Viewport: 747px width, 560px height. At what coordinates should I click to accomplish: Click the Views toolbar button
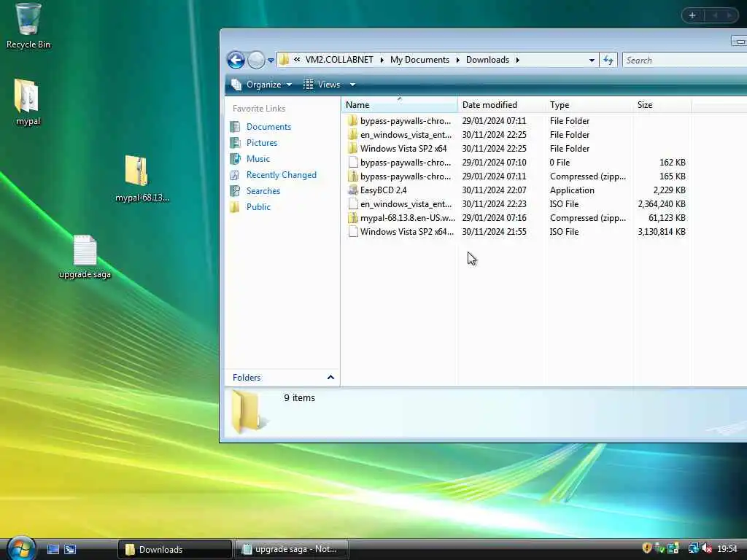(322, 85)
